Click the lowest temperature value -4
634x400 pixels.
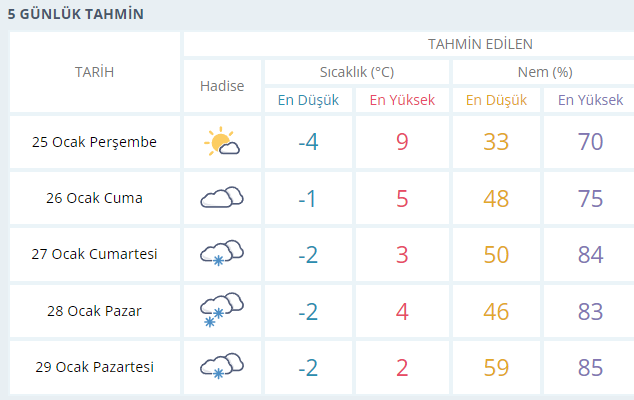click(308, 142)
